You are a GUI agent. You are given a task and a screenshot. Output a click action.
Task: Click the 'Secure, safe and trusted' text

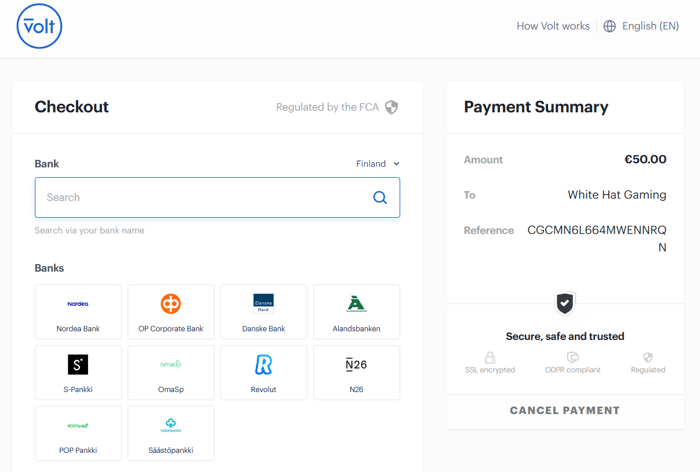click(x=565, y=336)
